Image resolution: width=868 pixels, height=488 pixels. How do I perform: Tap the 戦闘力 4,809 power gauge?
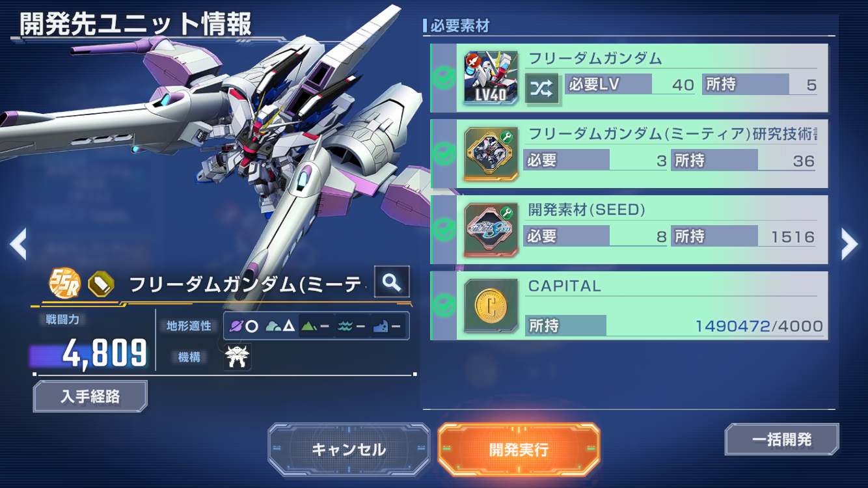pos(89,353)
